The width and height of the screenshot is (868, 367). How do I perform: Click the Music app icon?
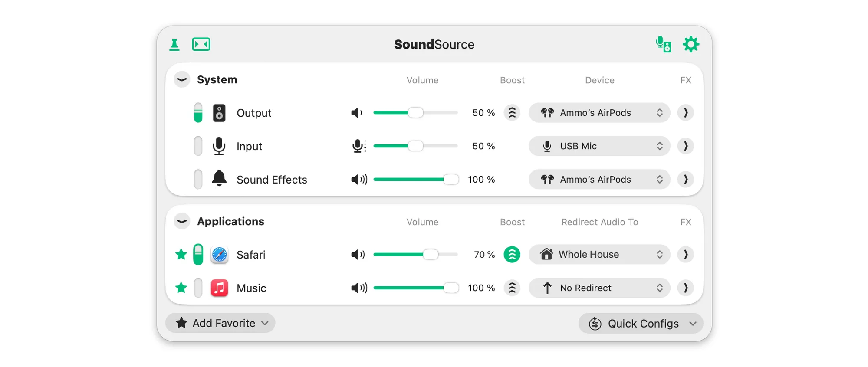219,288
